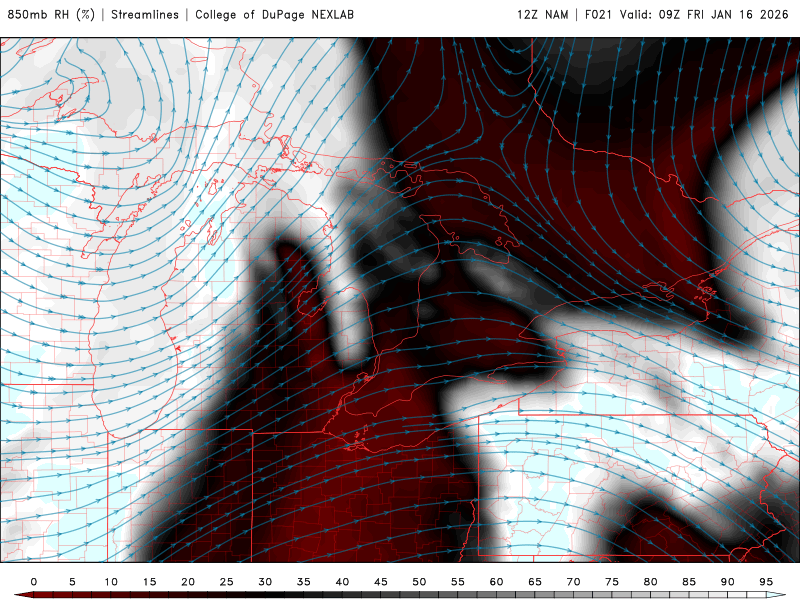Select the colorbar label "40"
800x600 pixels.
[x=342, y=582]
